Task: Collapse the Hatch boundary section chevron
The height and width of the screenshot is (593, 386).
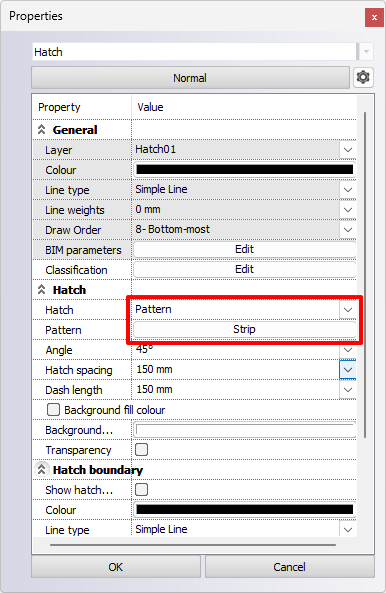Action: pyautogui.click(x=42, y=469)
